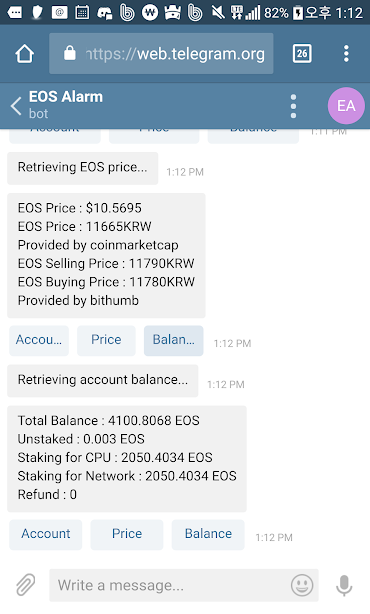The height and width of the screenshot is (614, 370).
Task: Tap the paperclip attach file icon
Action: tap(26, 585)
